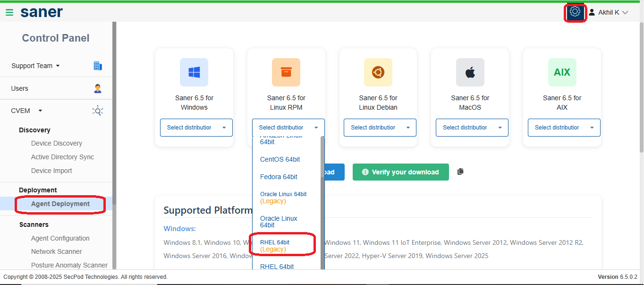The width and height of the screenshot is (644, 285).
Task: Click the AIX icon
Action: point(562,72)
